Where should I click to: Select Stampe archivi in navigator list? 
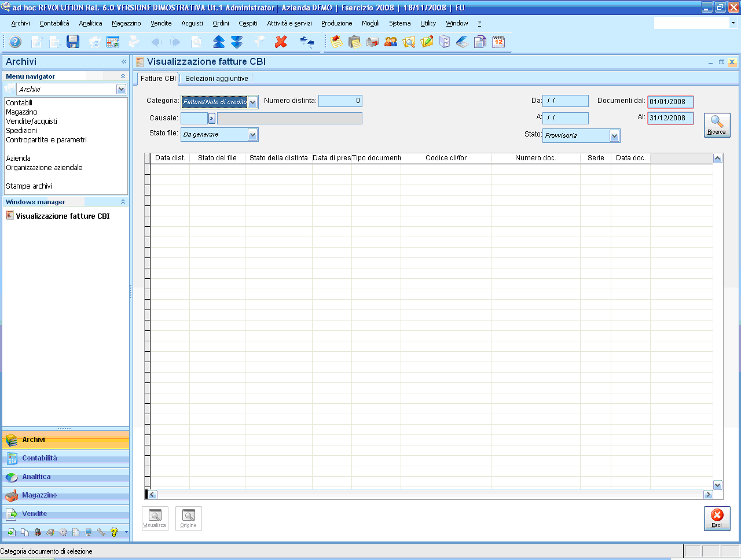[29, 186]
